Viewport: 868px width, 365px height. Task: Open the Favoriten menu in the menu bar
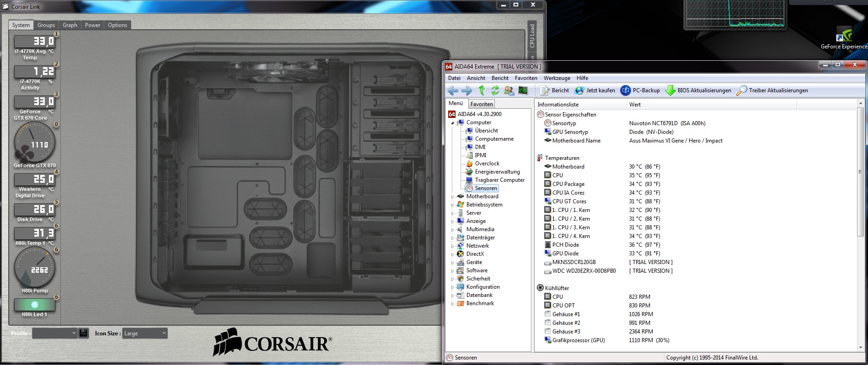[526, 78]
